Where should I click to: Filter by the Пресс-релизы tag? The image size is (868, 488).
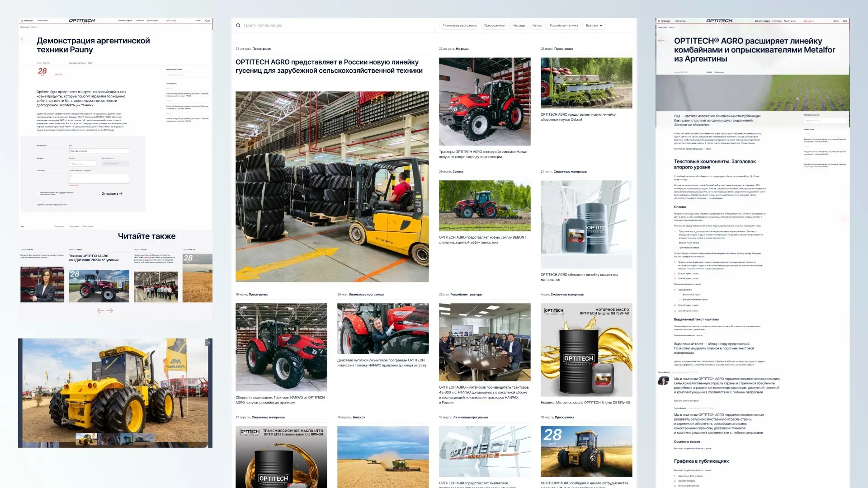point(494,26)
